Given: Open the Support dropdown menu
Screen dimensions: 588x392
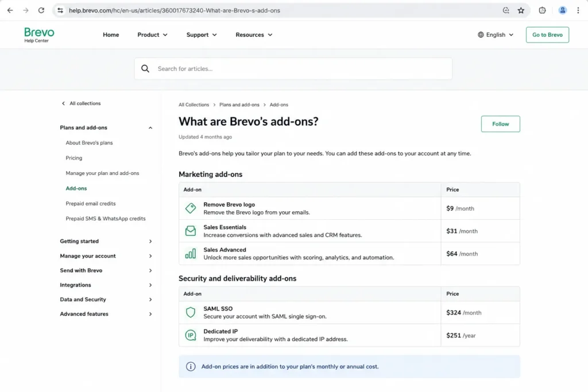Looking at the screenshot, I should [202, 35].
